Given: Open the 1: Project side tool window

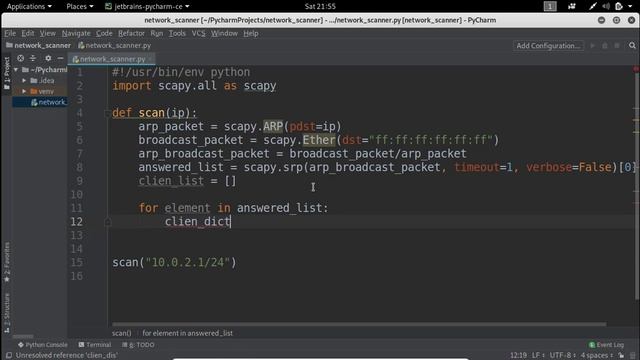Looking at the screenshot, I should coord(7,72).
